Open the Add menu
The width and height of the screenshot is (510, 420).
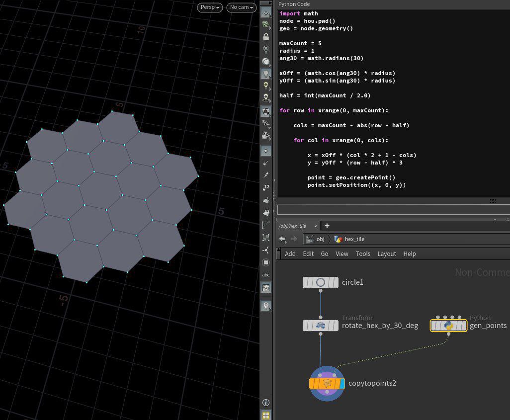point(290,254)
